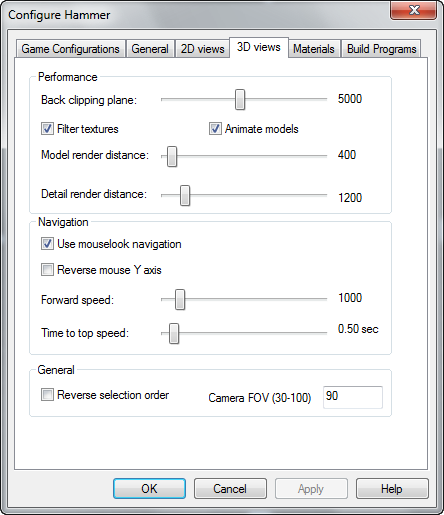Click the Detail render distance value 1200
The height and width of the screenshot is (515, 444).
[350, 198]
